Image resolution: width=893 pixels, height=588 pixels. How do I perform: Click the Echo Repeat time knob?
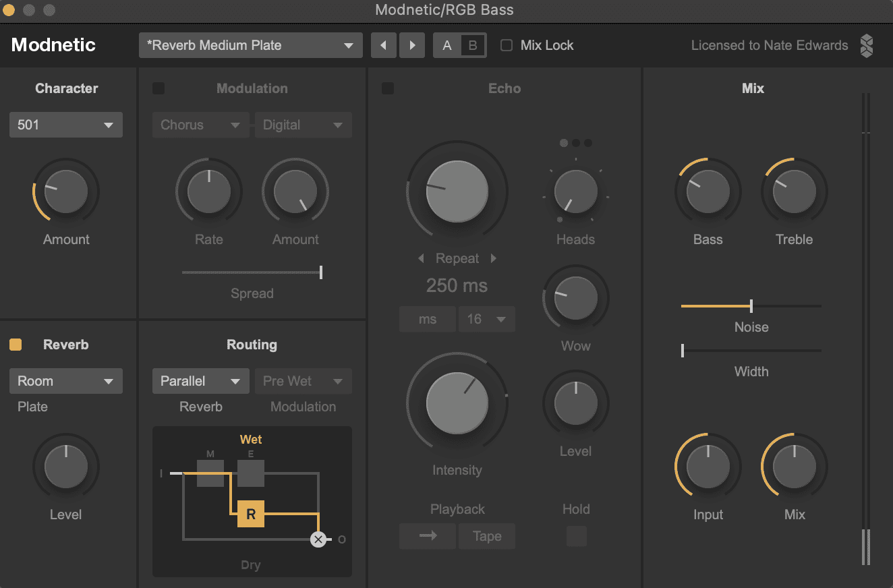point(457,192)
